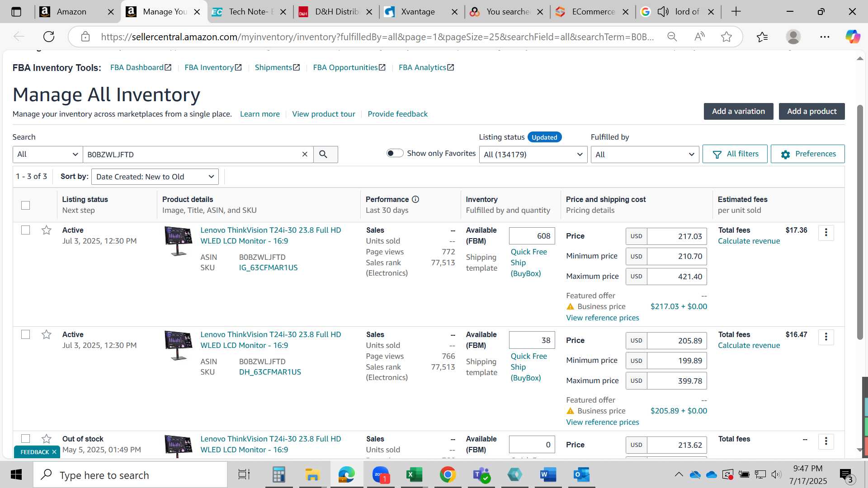
Task: Open the three-dot menu of the Out of stock row
Action: click(x=826, y=441)
